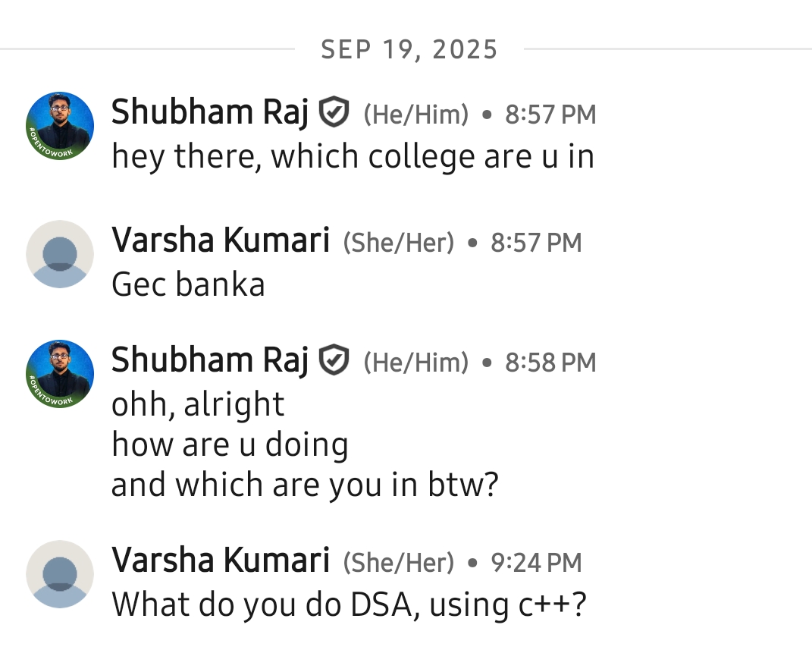812x650 pixels.
Task: Open Varsha Kumari's name above 'Gec banka'
Action: coord(221,242)
